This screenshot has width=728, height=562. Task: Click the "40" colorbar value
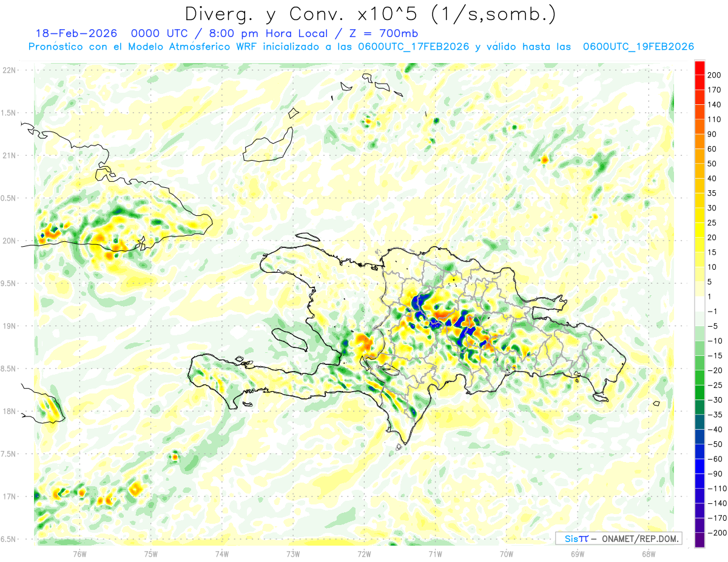pos(713,178)
